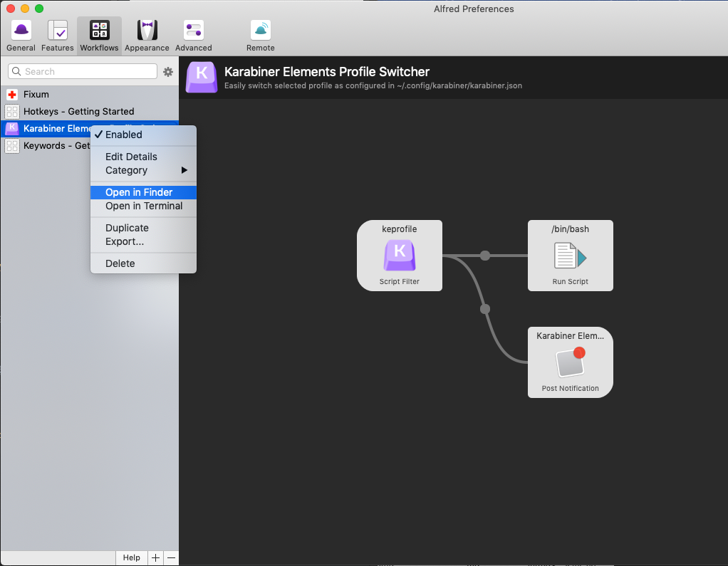This screenshot has height=566, width=728.
Task: Click the workflow description mentioning karabiner.json
Action: [373, 86]
